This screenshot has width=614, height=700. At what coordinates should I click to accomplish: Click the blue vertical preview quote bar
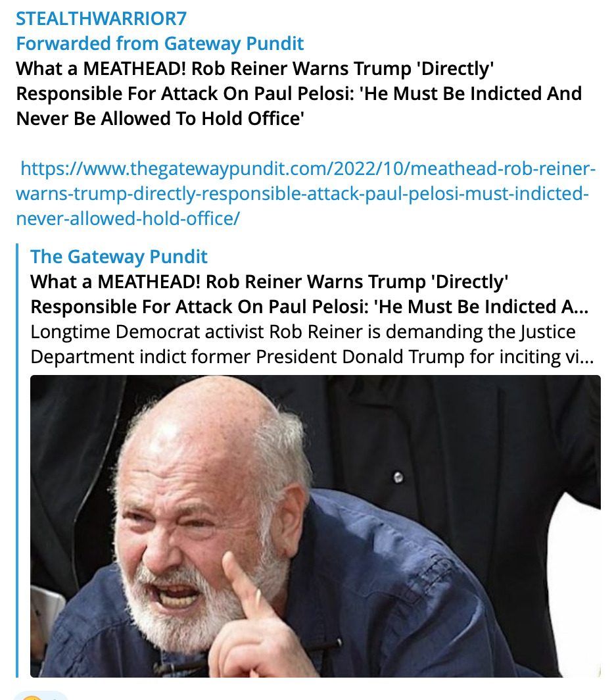[x=17, y=461]
